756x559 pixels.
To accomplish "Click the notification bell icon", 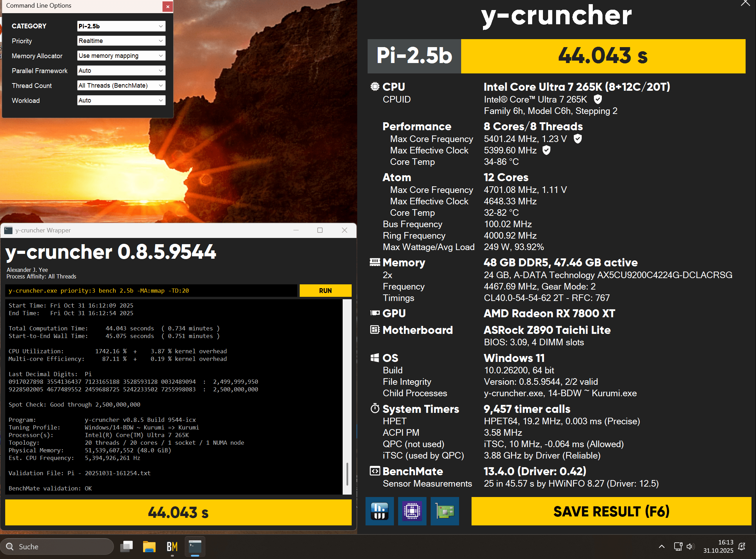I will click(742, 547).
